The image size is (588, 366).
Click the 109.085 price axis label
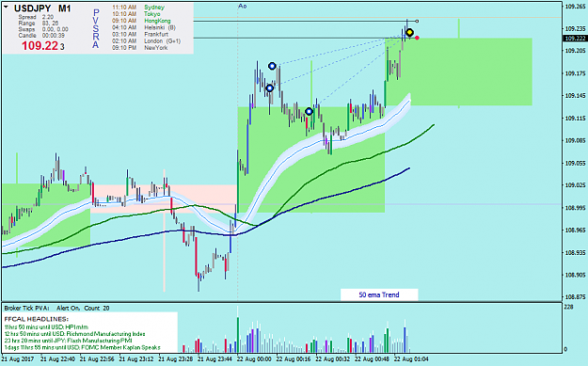575,140
